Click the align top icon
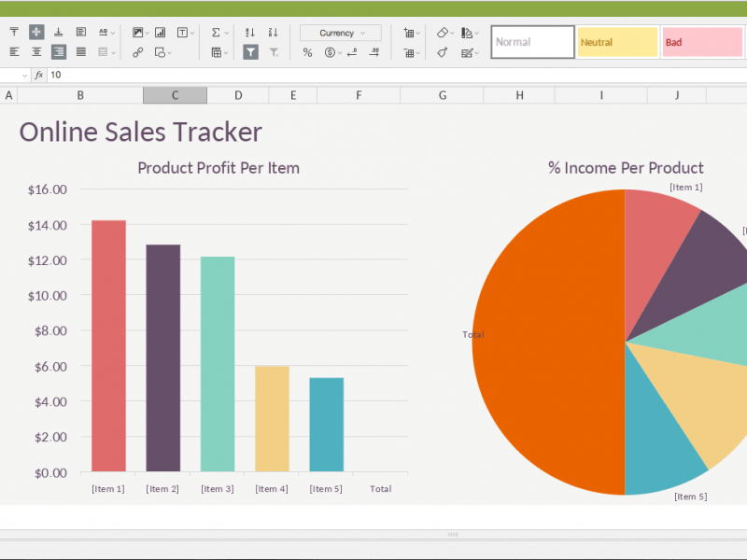The height and width of the screenshot is (560, 747). [14, 33]
